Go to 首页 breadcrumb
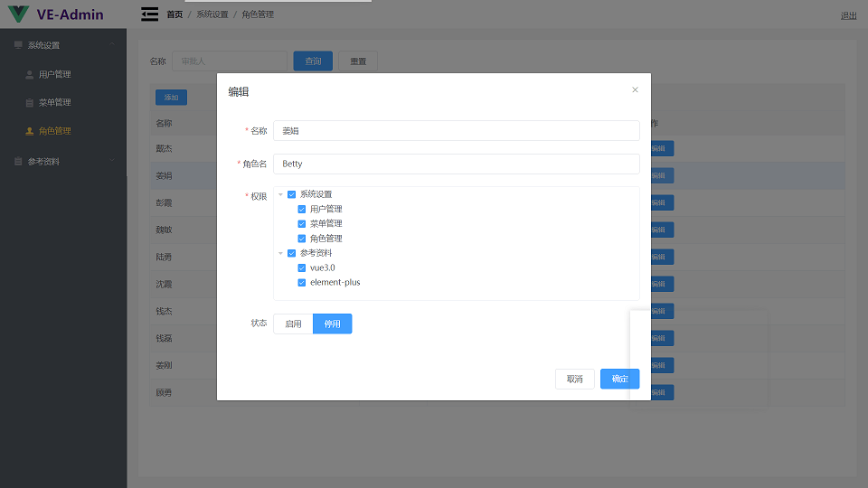868x488 pixels. click(x=175, y=14)
